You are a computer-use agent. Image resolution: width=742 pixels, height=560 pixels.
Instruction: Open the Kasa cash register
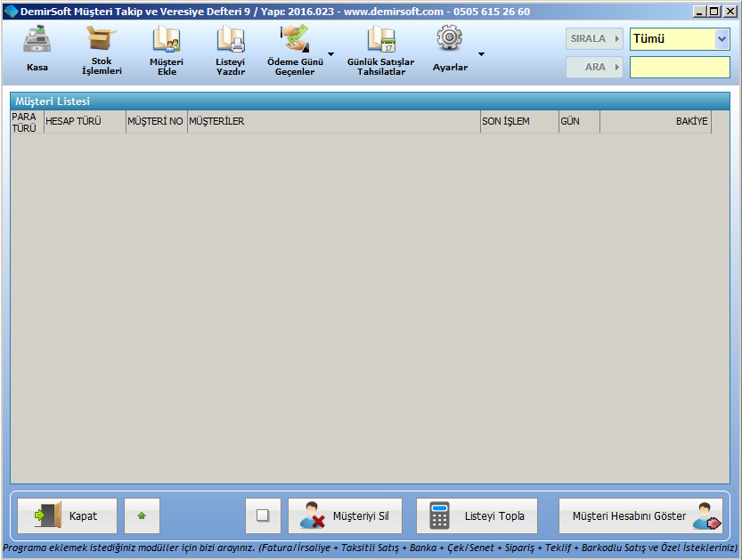click(37, 50)
